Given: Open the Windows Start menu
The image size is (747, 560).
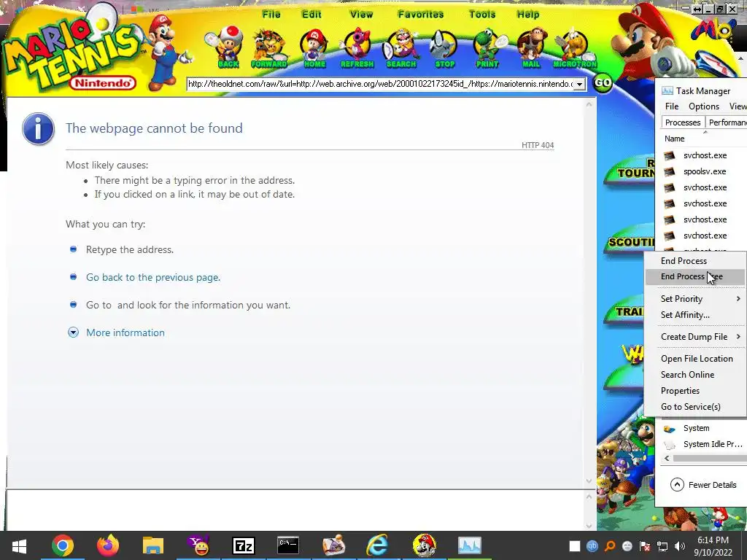Looking at the screenshot, I should (19, 545).
